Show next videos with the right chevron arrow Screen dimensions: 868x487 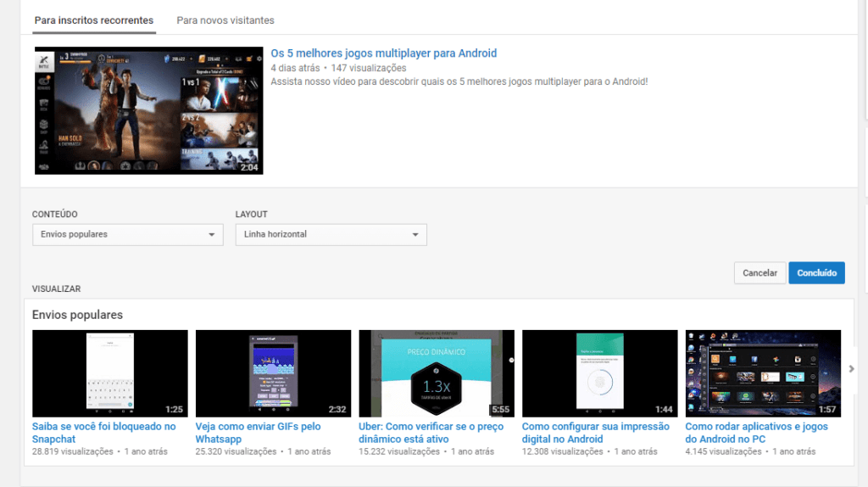coord(851,369)
